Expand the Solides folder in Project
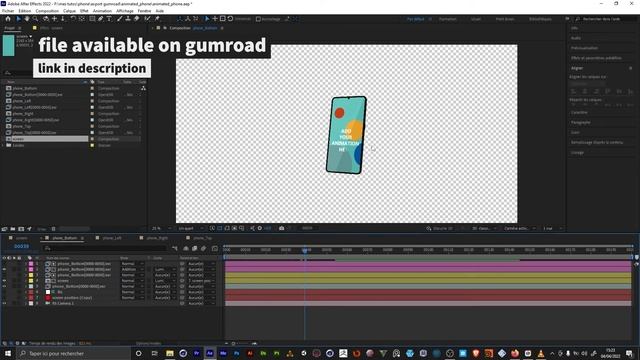Viewport: 640px width, 360px height. tap(3, 145)
